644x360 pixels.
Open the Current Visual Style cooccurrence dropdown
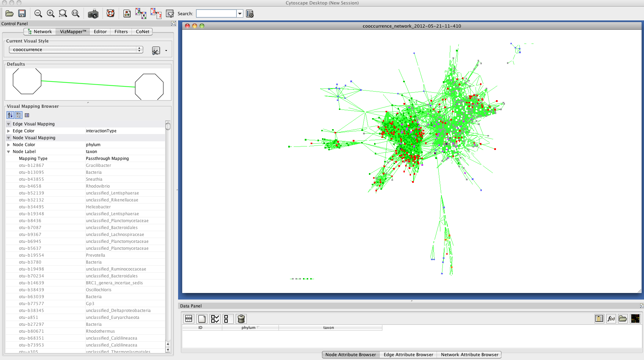click(x=76, y=50)
